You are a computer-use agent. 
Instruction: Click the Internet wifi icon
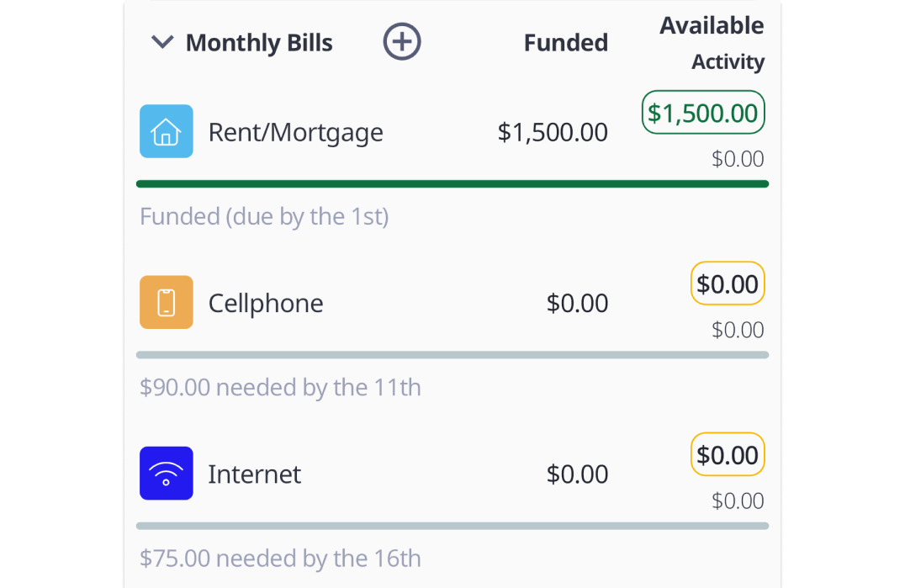pyautogui.click(x=167, y=474)
